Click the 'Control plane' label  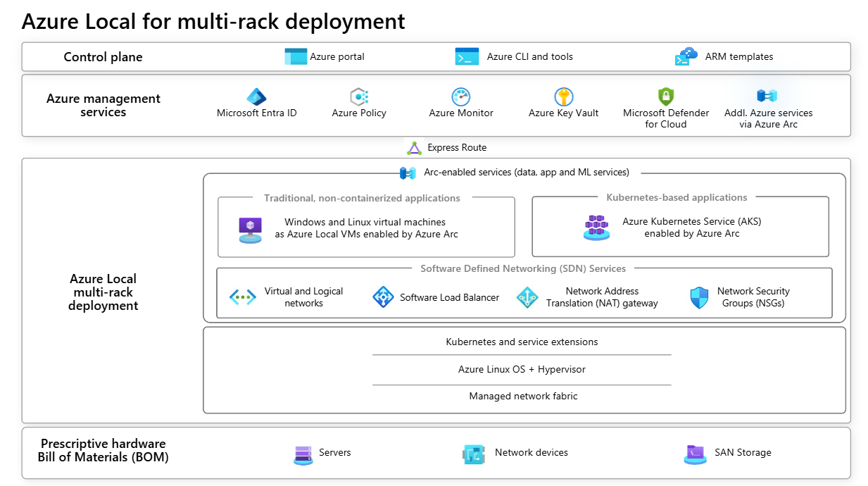point(103,57)
